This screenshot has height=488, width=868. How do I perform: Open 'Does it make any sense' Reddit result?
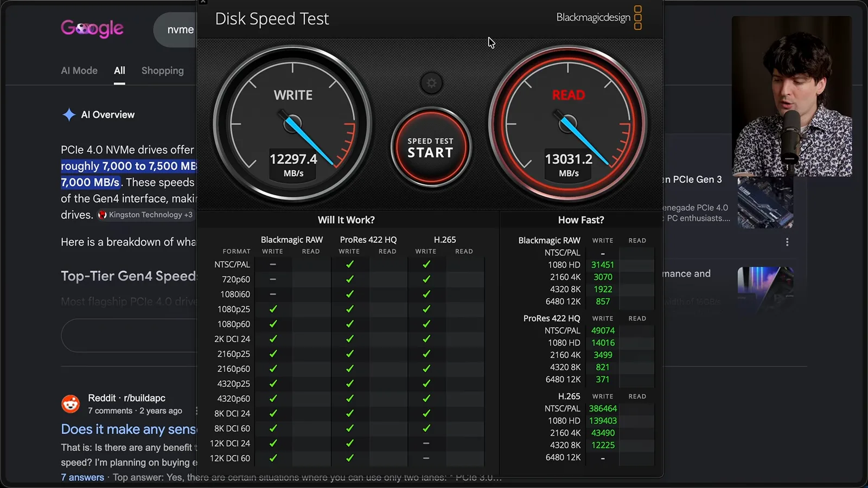pyautogui.click(x=129, y=429)
